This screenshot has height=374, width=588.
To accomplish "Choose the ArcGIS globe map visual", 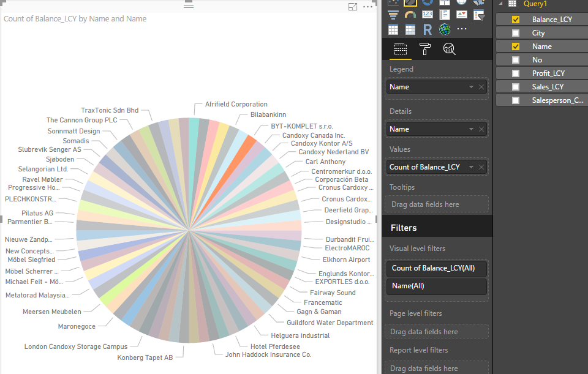I will point(445,29).
